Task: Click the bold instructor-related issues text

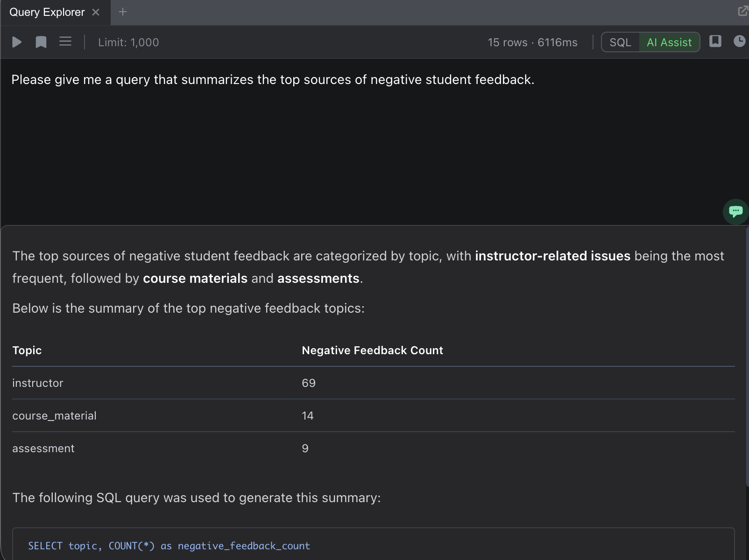Action: [x=552, y=256]
